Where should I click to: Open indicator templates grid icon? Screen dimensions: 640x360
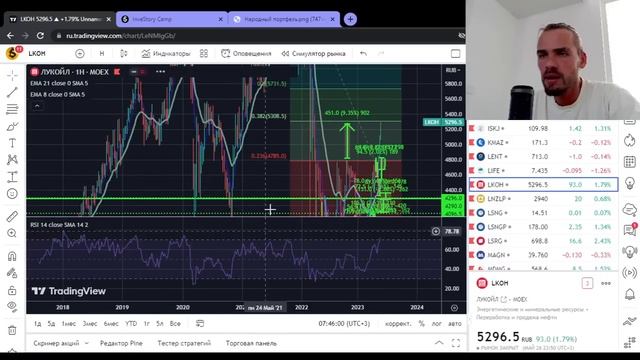[204, 53]
